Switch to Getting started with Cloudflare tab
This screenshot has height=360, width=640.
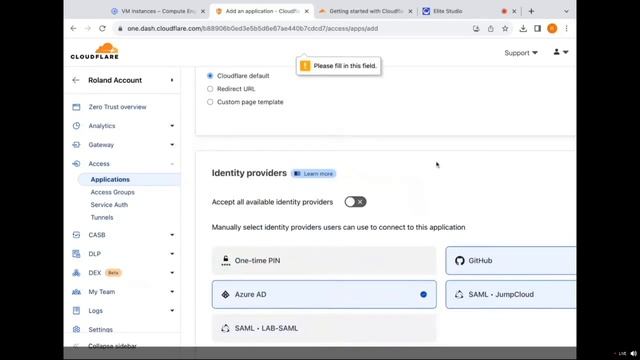click(365, 11)
